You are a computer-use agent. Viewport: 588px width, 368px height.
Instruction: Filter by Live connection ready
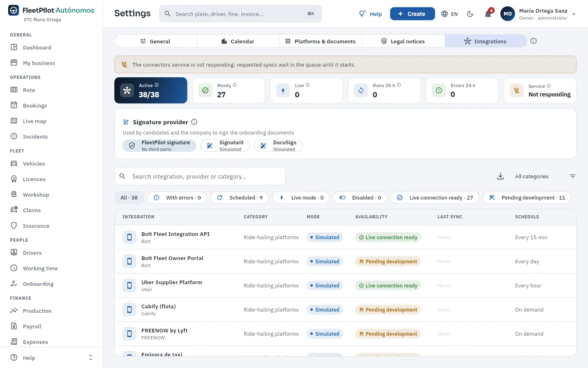pyautogui.click(x=435, y=197)
